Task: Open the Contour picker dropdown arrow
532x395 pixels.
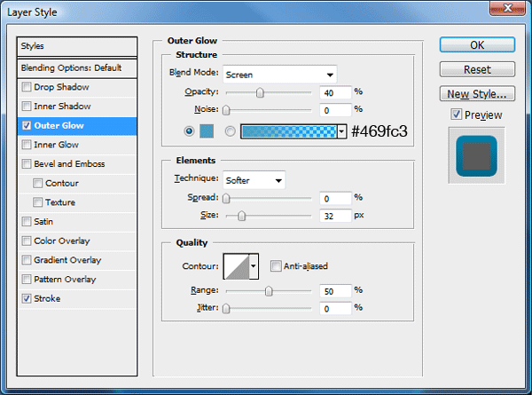Action: [254, 266]
